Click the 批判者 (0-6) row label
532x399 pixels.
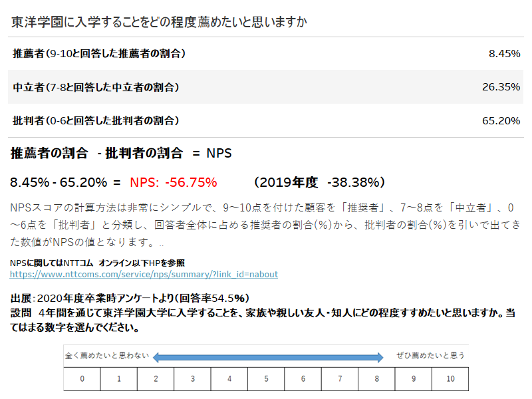(96, 120)
